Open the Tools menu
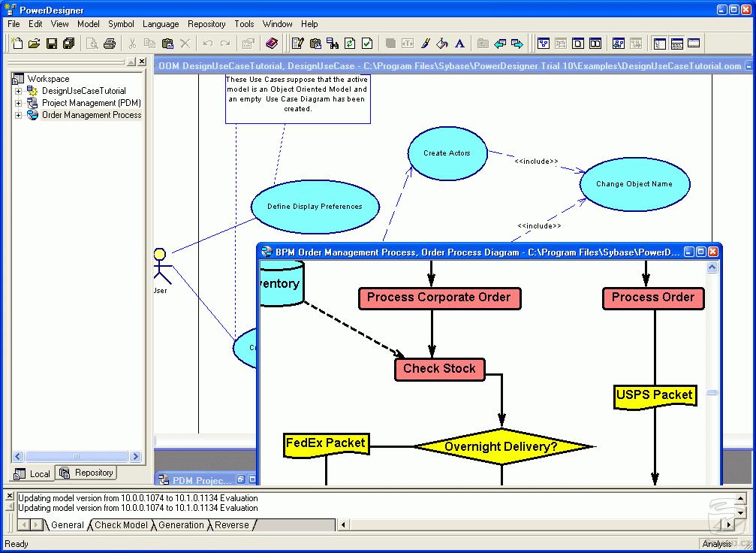Screen dimensions: 756x553 tap(244, 23)
